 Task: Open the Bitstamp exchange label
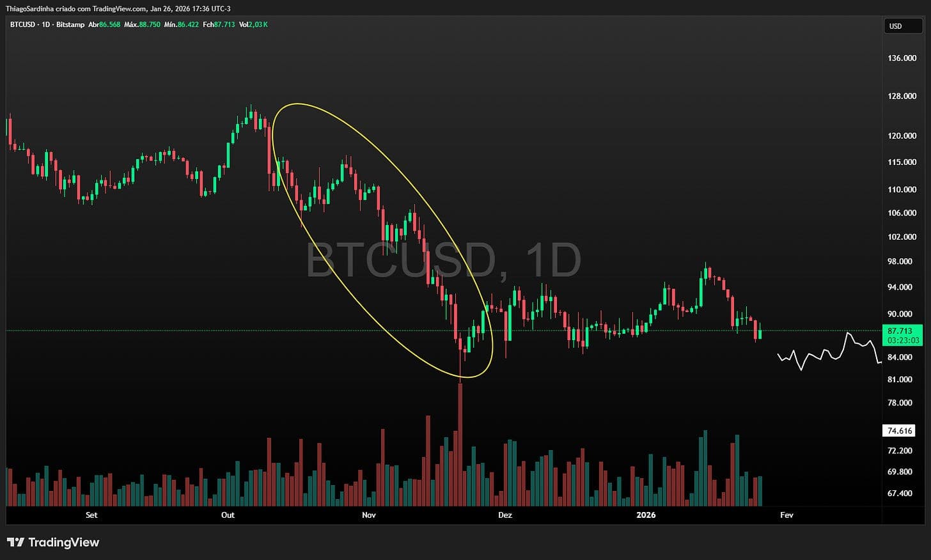(70, 24)
